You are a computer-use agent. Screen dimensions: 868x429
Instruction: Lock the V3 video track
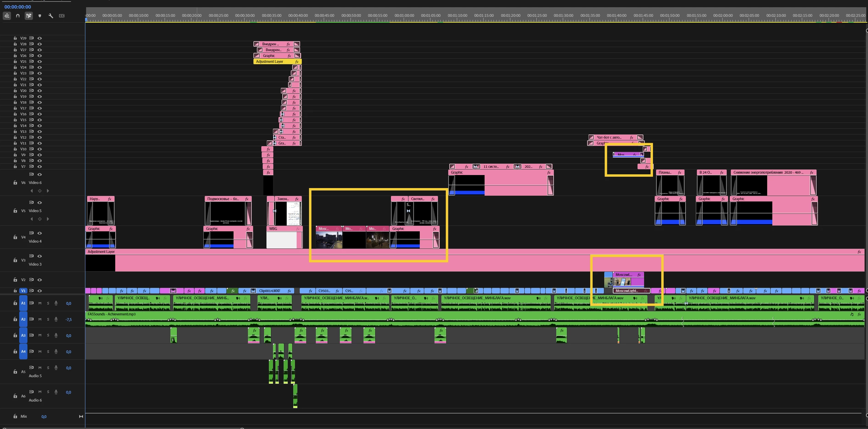pyautogui.click(x=15, y=260)
